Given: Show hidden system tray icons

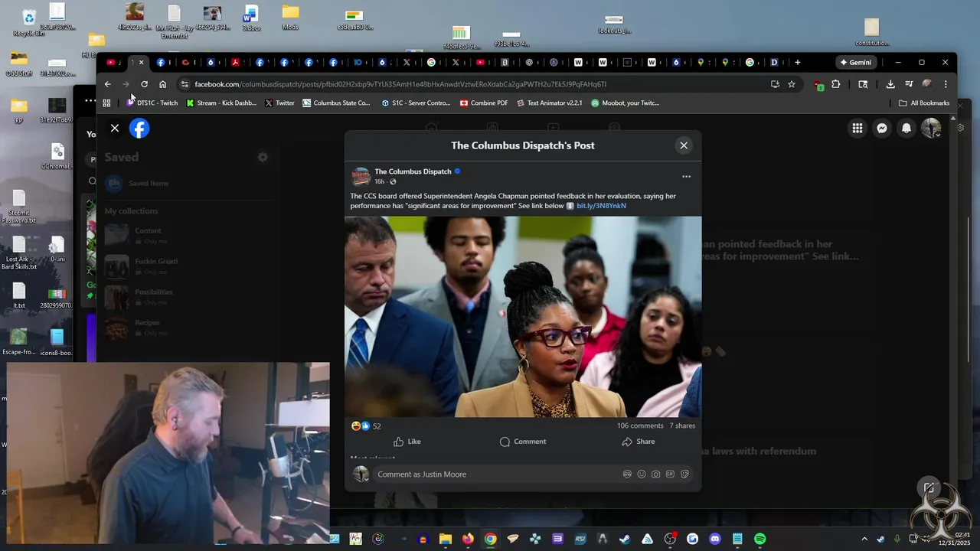Looking at the screenshot, I should tap(864, 540).
